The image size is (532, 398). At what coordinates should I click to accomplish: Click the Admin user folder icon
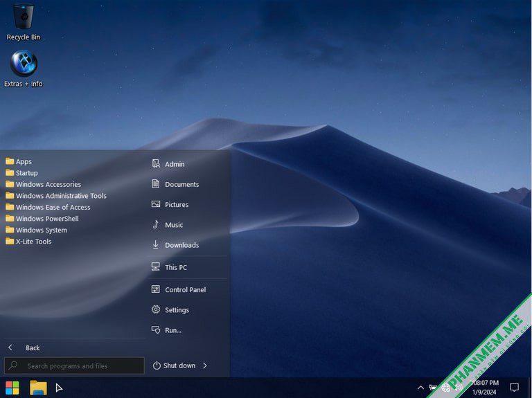156,164
